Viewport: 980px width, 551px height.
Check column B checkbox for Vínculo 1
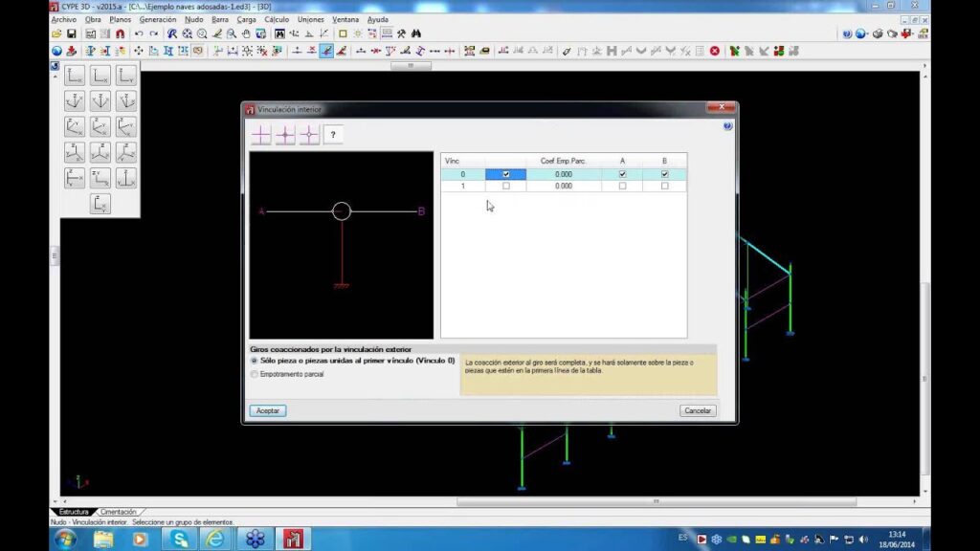pos(665,187)
